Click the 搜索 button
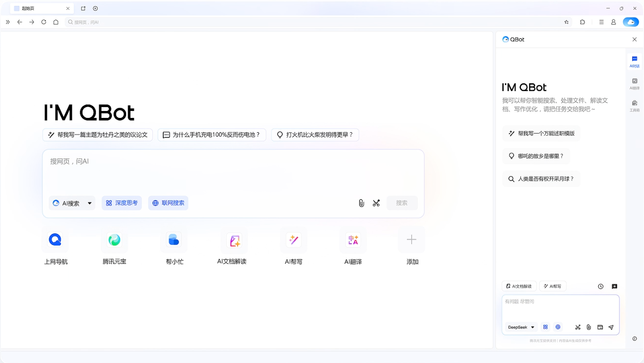Screen dimensions: 644x363 click(x=402, y=203)
